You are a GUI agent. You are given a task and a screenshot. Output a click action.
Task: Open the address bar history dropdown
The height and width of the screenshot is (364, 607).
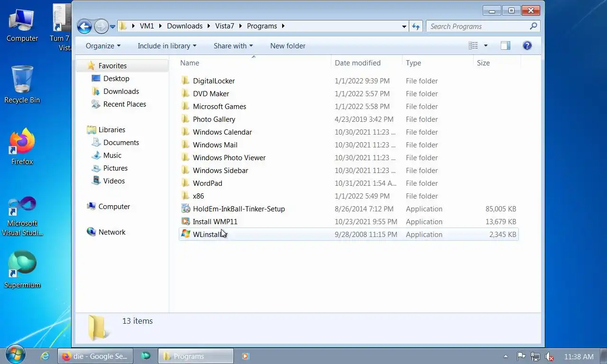click(x=404, y=27)
